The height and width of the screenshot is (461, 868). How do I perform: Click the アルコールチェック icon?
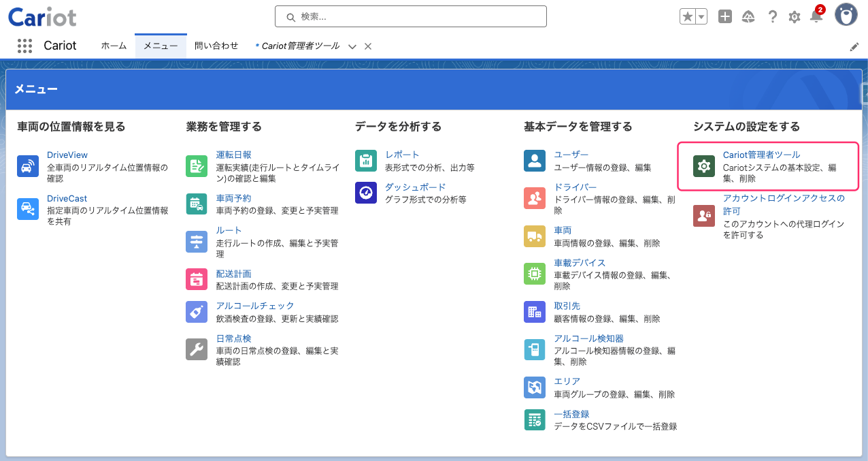pos(197,312)
